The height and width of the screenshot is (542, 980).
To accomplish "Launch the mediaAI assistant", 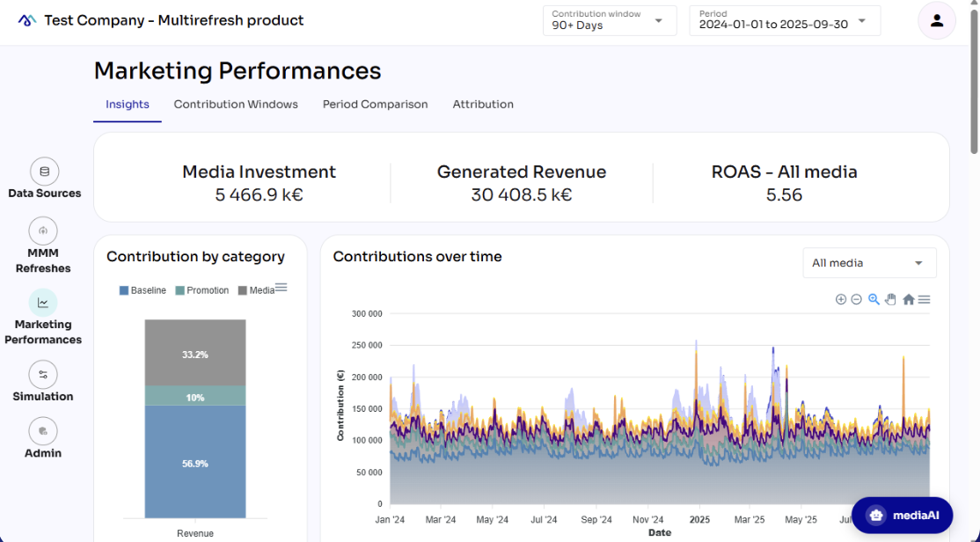I will [x=903, y=515].
